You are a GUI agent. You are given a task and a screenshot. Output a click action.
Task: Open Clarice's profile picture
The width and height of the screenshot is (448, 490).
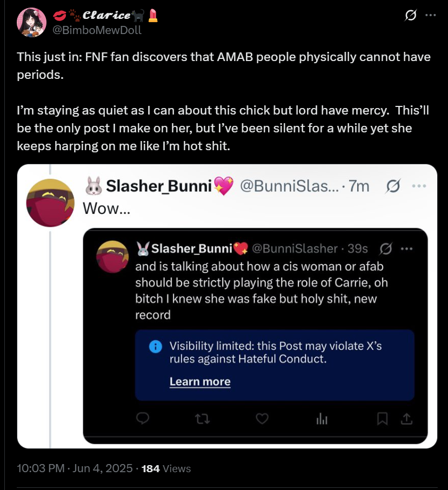pyautogui.click(x=31, y=23)
